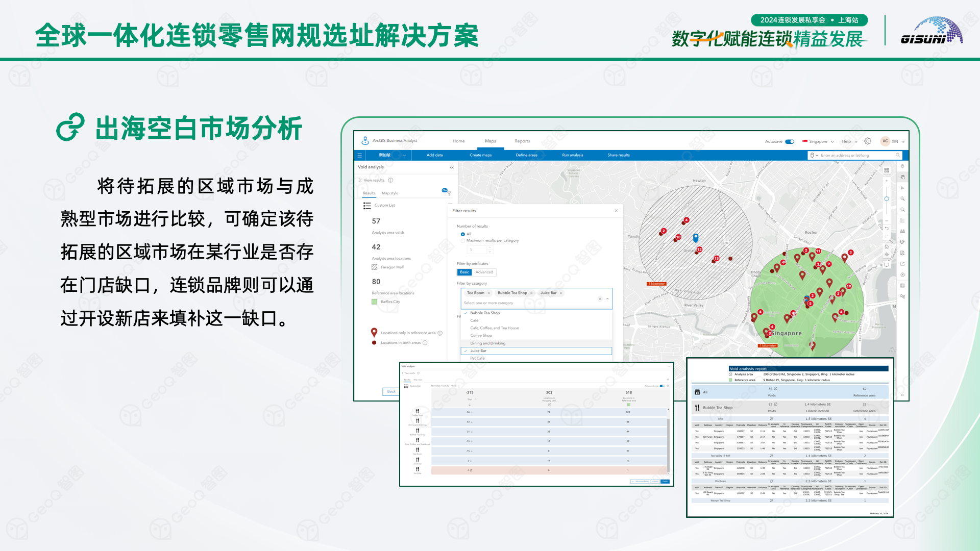Toggle the Autosave switch
Image resolution: width=980 pixels, height=551 pixels.
(790, 142)
